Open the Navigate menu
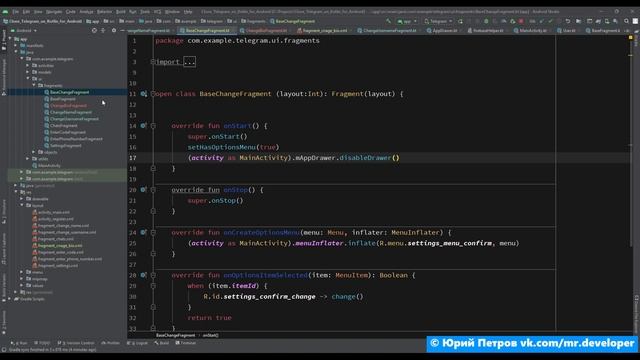The height and width of the screenshot is (360, 640). 54,12
